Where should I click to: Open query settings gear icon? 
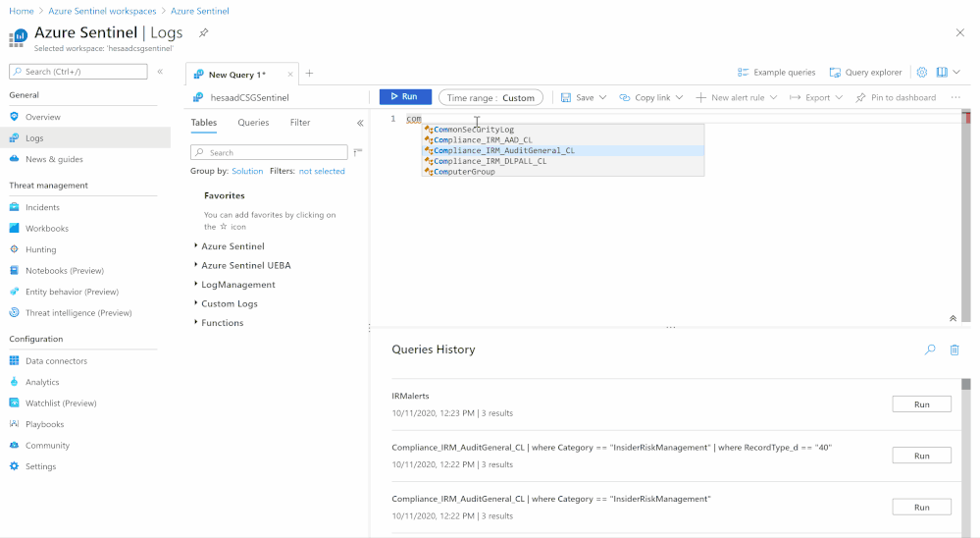pos(922,72)
